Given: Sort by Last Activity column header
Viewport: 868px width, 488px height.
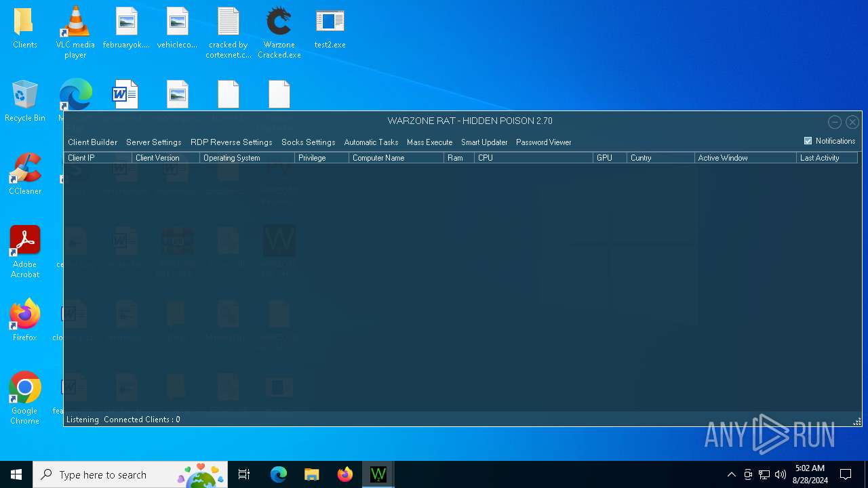Looking at the screenshot, I should pyautogui.click(x=827, y=158).
